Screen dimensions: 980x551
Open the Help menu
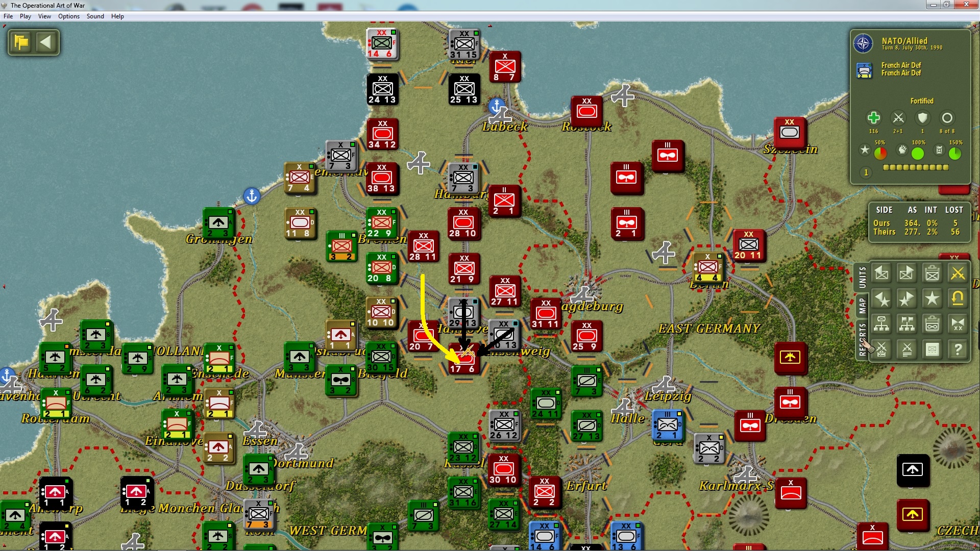pos(117,16)
